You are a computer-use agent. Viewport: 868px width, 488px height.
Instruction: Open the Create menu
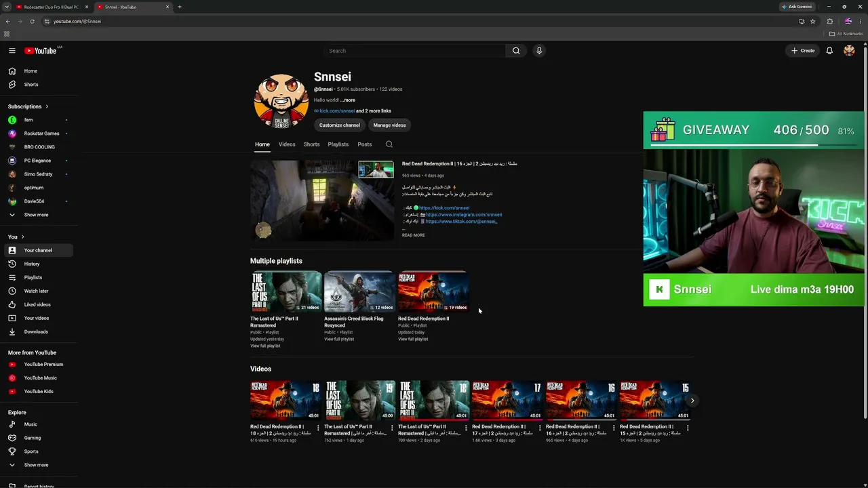803,51
